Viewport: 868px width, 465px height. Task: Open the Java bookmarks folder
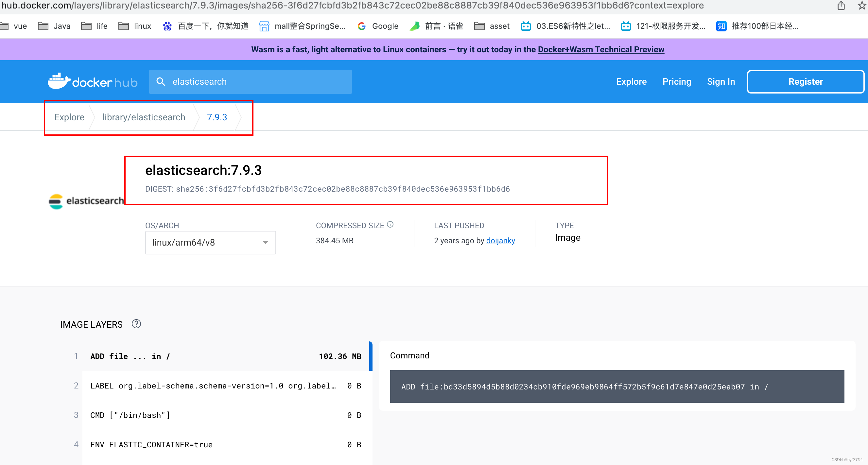coord(54,26)
